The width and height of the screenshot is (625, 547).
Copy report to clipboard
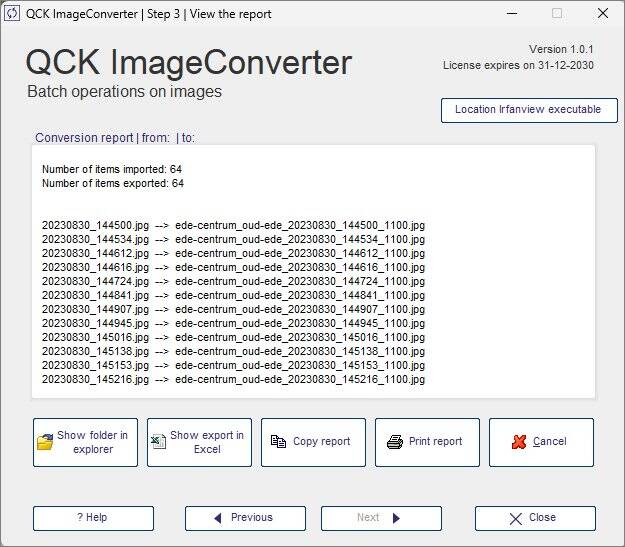(x=313, y=442)
